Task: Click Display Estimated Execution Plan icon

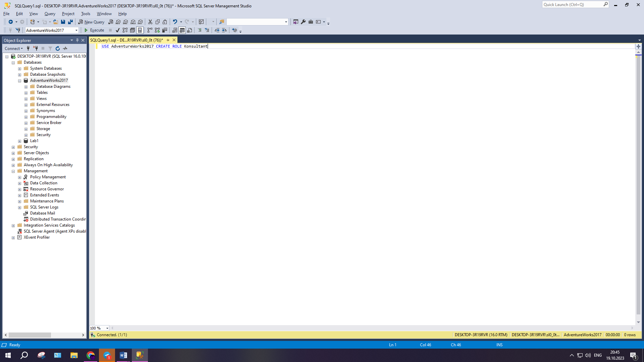Action: click(125, 30)
